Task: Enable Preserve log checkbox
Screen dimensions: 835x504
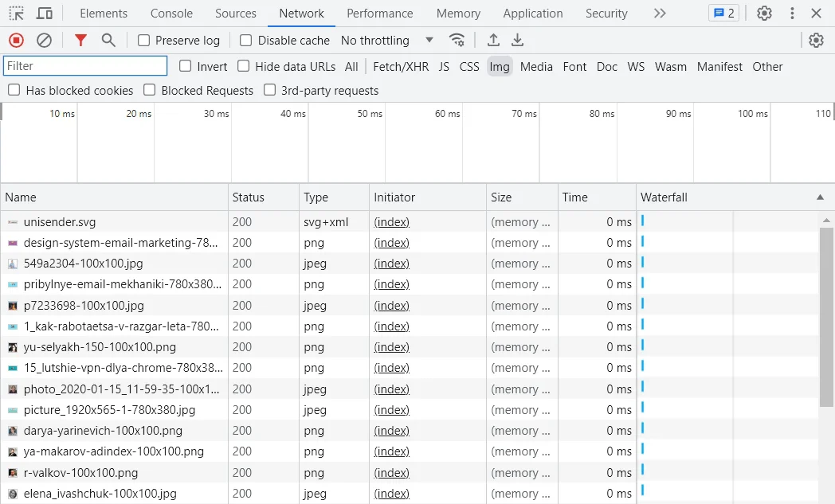Action: [x=144, y=41]
